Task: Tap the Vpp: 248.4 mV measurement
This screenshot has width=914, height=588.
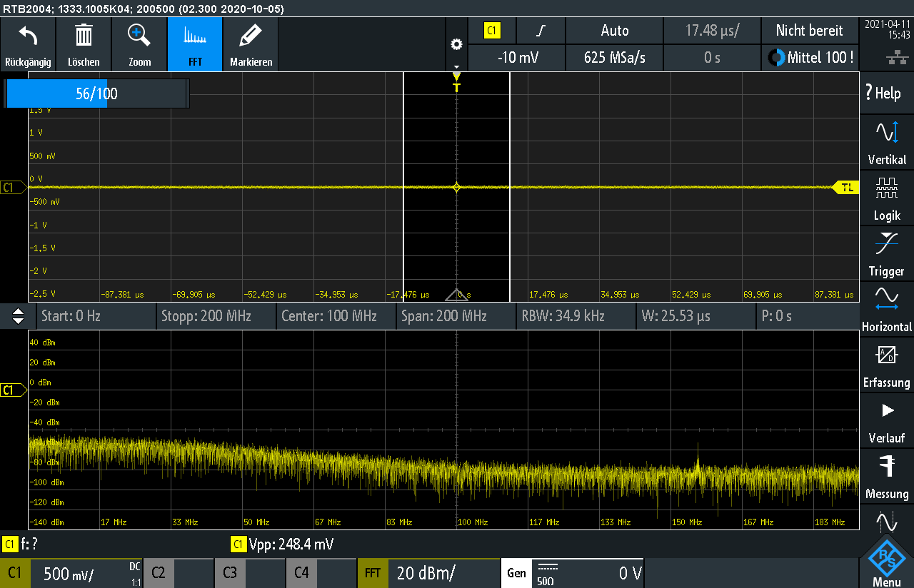Action: click(283, 544)
